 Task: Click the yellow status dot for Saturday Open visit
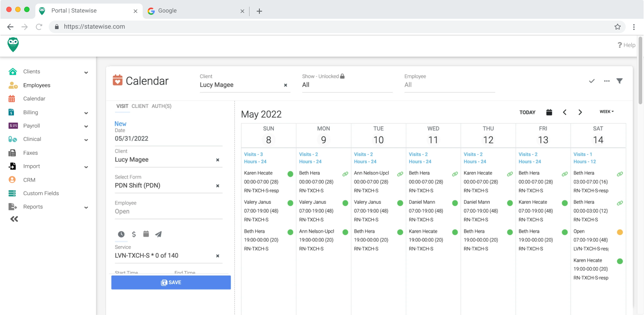point(620,232)
